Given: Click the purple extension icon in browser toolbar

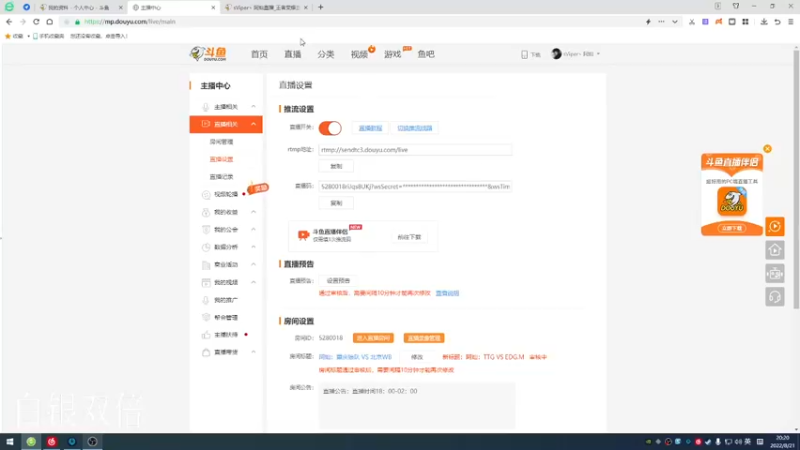Looking at the screenshot, I should click(705, 22).
